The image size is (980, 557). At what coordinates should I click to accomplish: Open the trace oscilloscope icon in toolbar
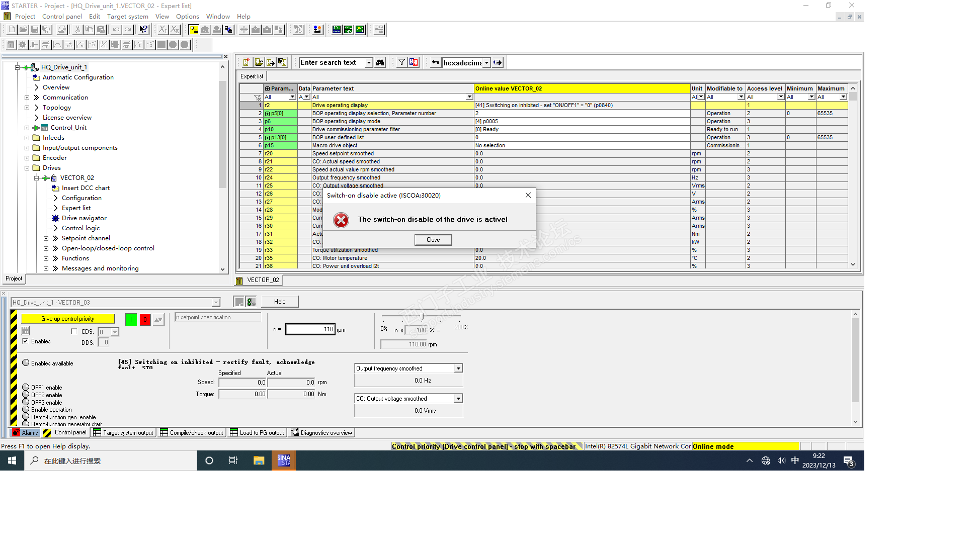(337, 30)
